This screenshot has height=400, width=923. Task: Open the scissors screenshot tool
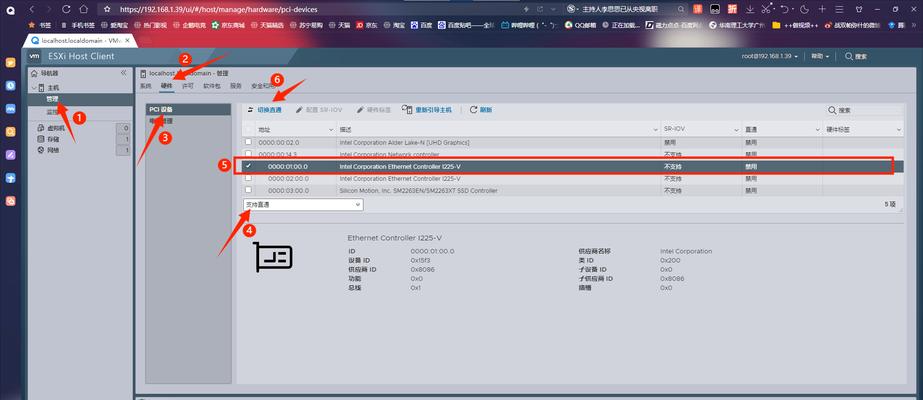[x=766, y=9]
